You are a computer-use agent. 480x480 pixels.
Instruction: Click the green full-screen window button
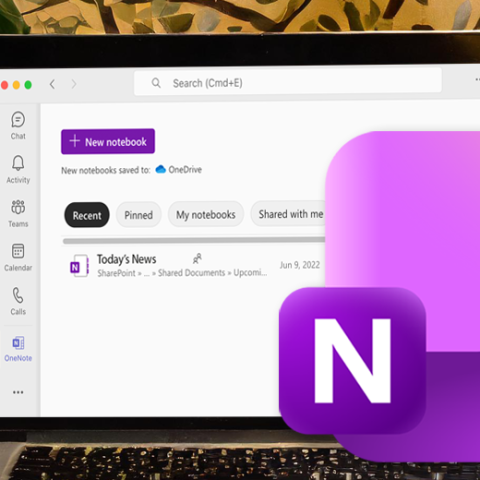click(x=28, y=85)
